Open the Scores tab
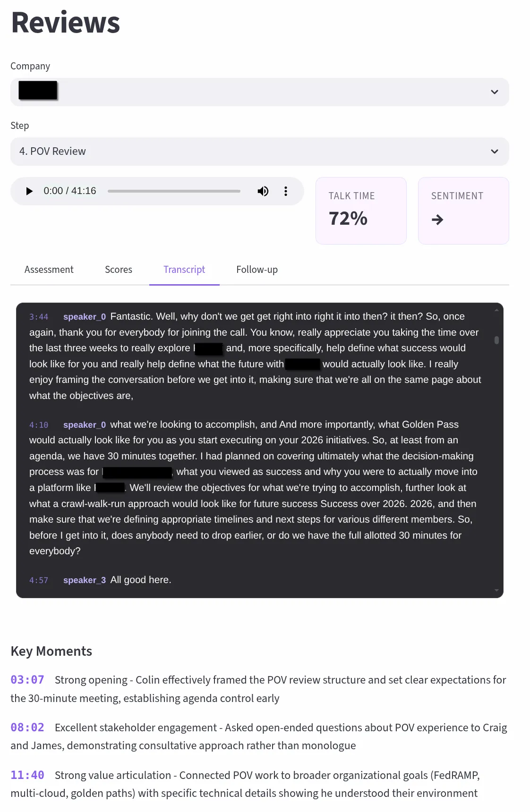The image size is (530, 812). tap(119, 270)
